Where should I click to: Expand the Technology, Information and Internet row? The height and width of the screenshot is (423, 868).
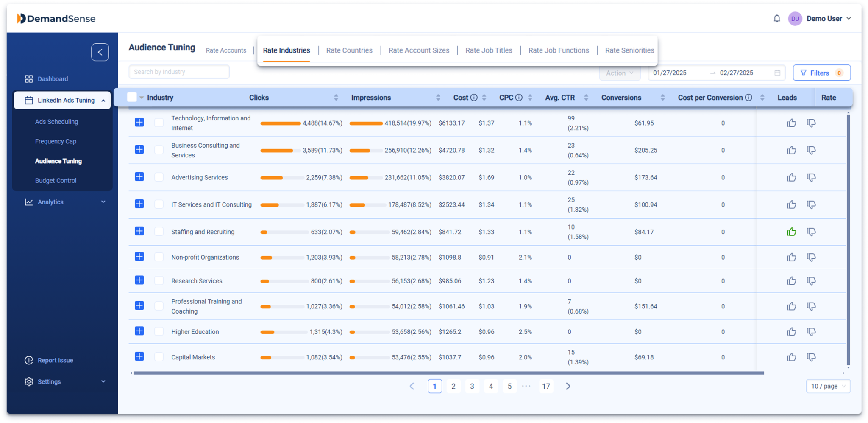(139, 123)
